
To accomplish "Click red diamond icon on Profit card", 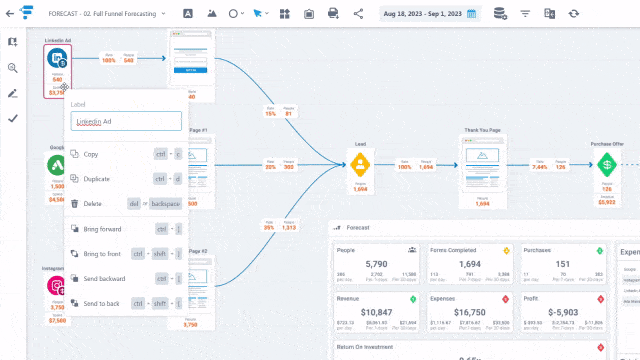I will (600, 299).
